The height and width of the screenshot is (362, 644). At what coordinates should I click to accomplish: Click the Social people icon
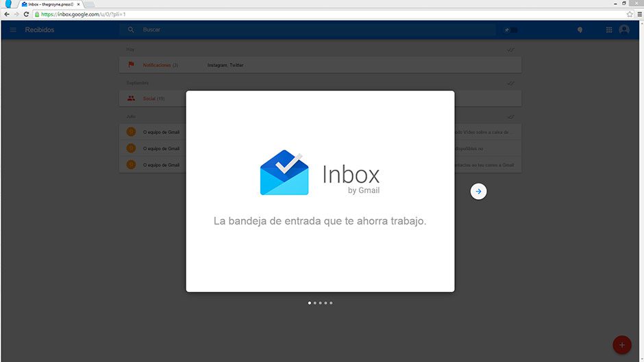[x=131, y=99]
